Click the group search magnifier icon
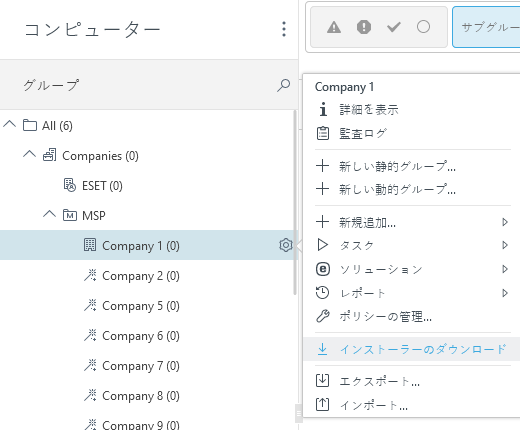The height and width of the screenshot is (430, 520). click(x=283, y=85)
